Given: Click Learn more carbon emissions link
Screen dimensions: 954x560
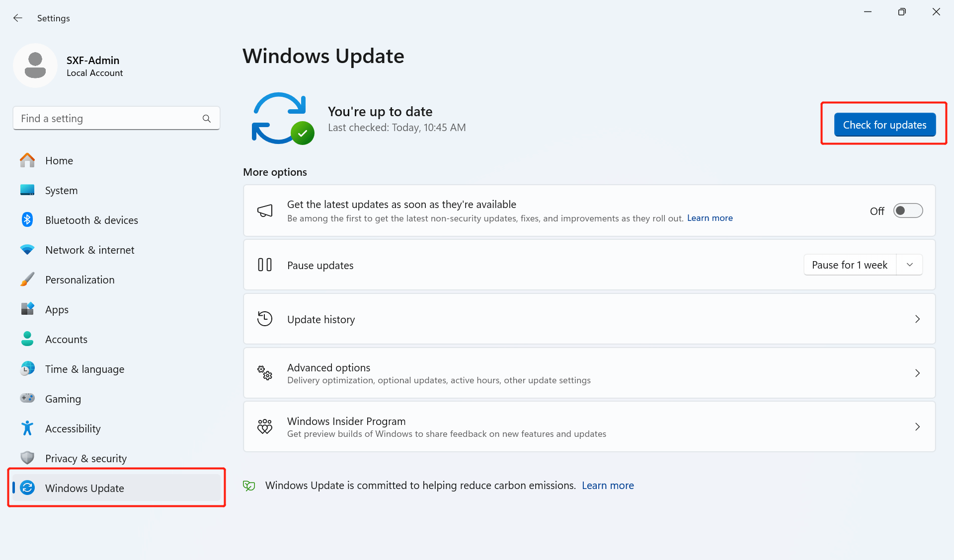Looking at the screenshot, I should click(607, 486).
